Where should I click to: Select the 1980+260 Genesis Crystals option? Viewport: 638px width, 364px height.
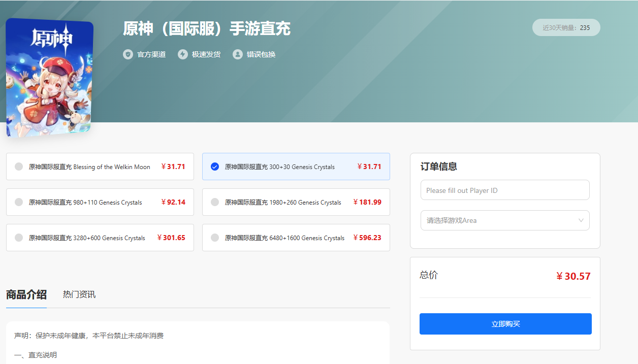[296, 202]
